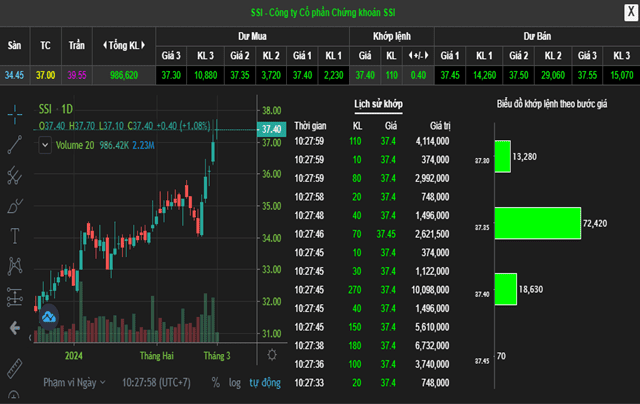Select the XABCD pattern tool
The height and width of the screenshot is (404, 640).
click(15, 266)
